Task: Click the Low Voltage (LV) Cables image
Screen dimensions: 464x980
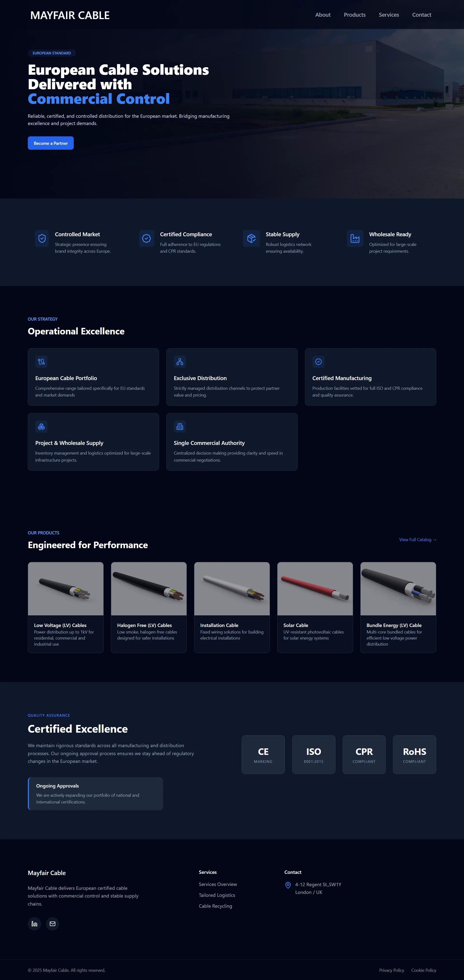Action: pyautogui.click(x=66, y=589)
